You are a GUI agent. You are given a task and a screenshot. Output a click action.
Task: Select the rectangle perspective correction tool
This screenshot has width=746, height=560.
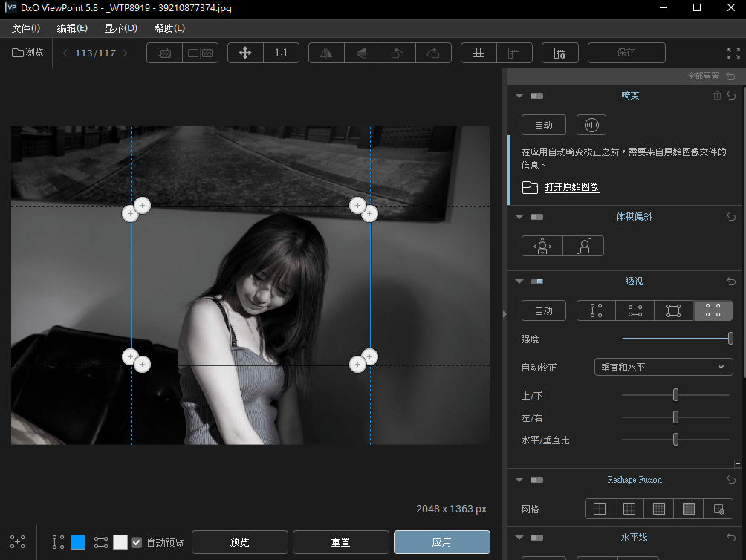(673, 310)
